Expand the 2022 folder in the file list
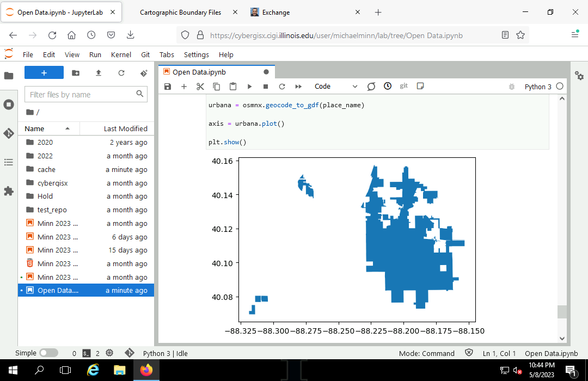The image size is (588, 381). point(45,156)
